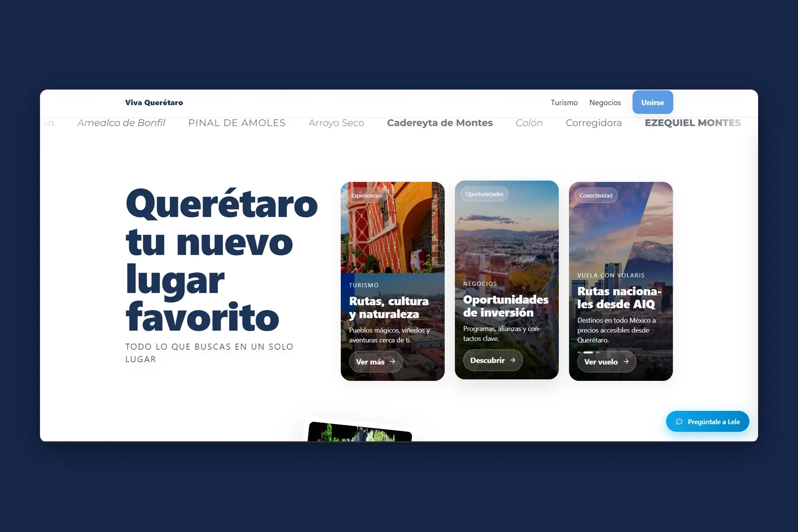Select Corregidora in the ticker
Image resolution: width=798 pixels, height=532 pixels.
coord(594,123)
